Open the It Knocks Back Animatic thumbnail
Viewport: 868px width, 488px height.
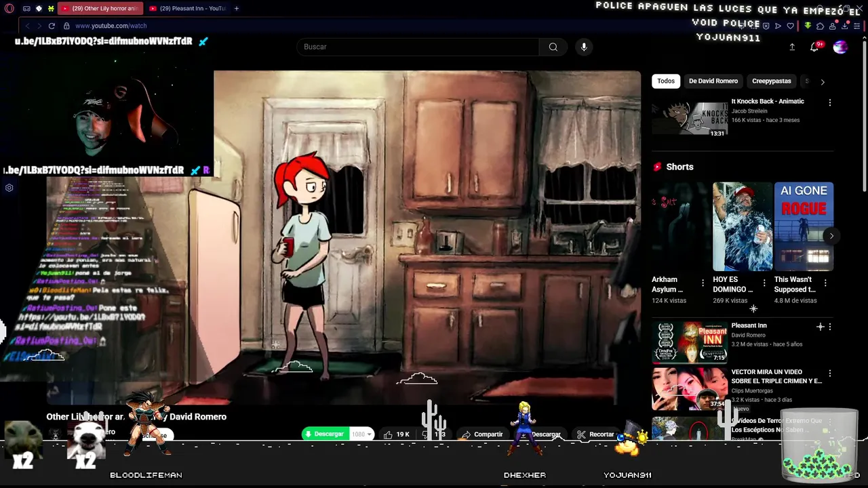pos(690,117)
